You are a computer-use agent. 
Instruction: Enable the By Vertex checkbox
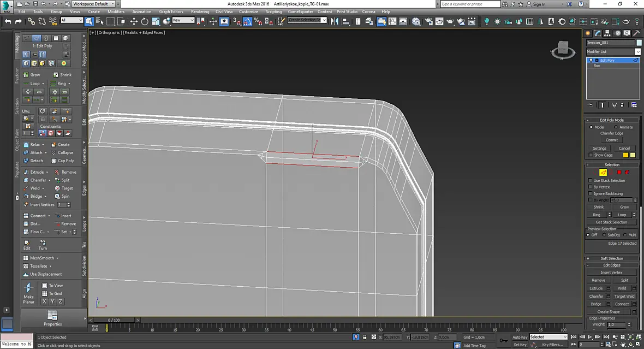pyautogui.click(x=590, y=187)
